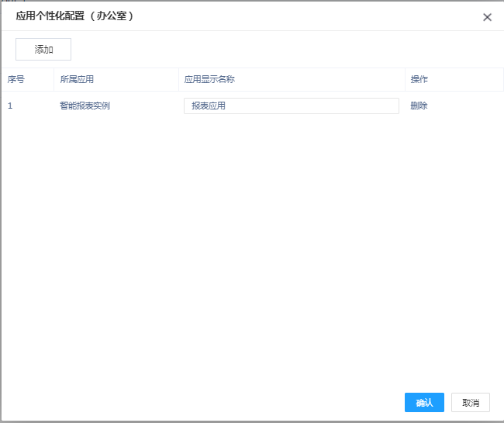Click divider between 所属应用 and 应用显示名称 headers

pyautogui.click(x=178, y=79)
